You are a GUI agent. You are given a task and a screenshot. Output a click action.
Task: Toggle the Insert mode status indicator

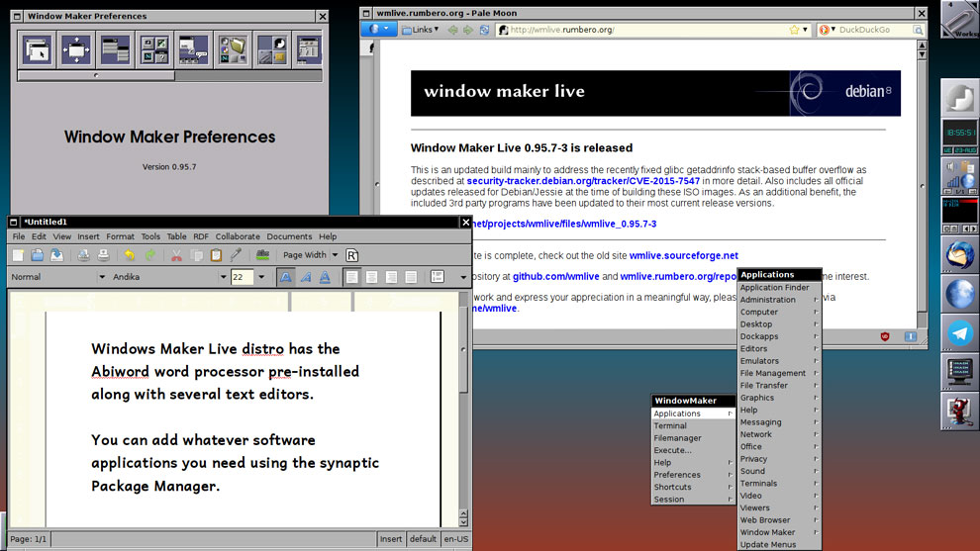point(391,539)
